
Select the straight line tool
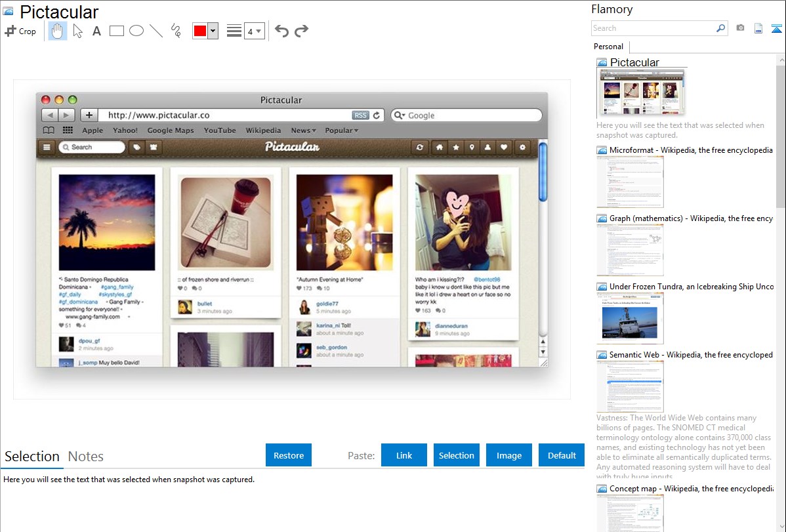156,31
